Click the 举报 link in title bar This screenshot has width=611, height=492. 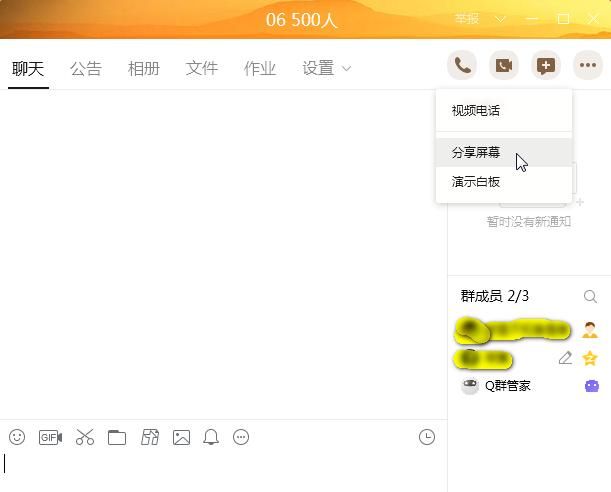[467, 19]
